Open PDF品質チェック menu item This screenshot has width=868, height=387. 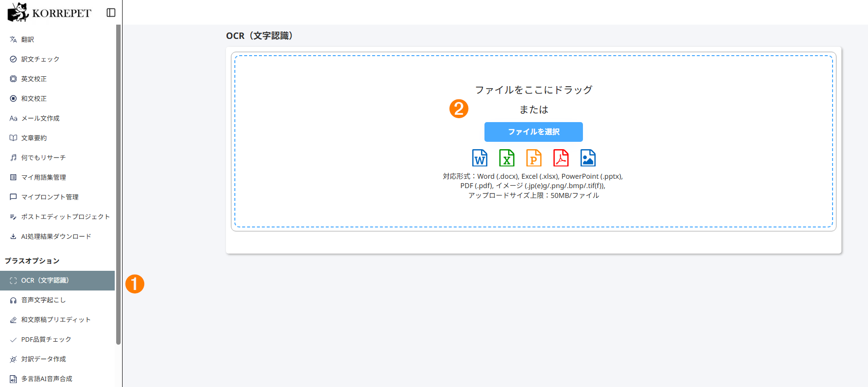pyautogui.click(x=57, y=340)
